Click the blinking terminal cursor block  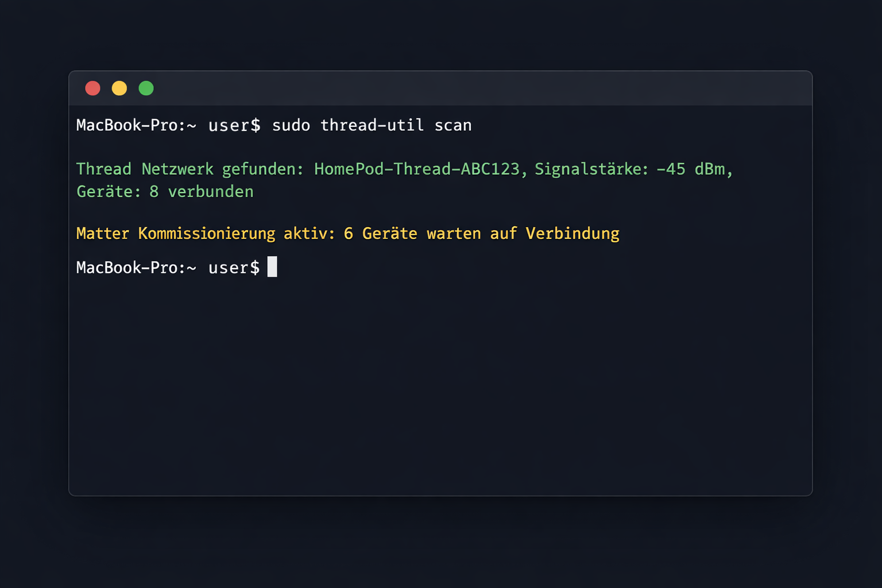tap(272, 267)
